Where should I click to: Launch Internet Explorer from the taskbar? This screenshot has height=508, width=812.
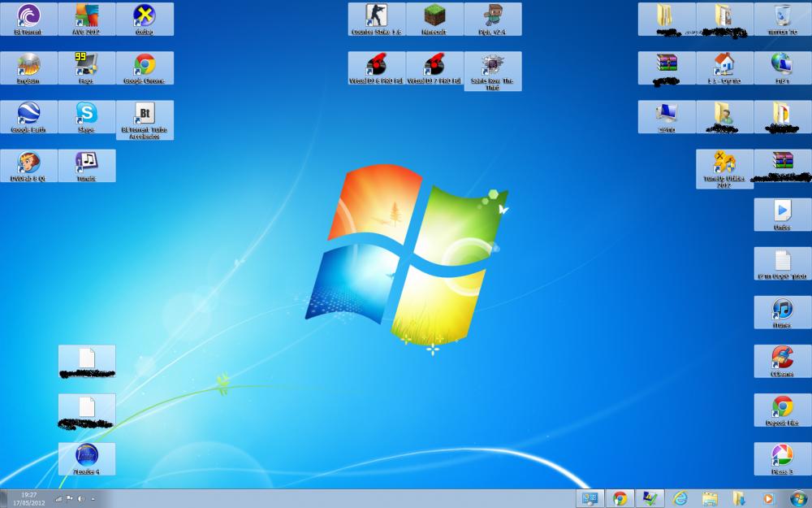[x=680, y=499]
